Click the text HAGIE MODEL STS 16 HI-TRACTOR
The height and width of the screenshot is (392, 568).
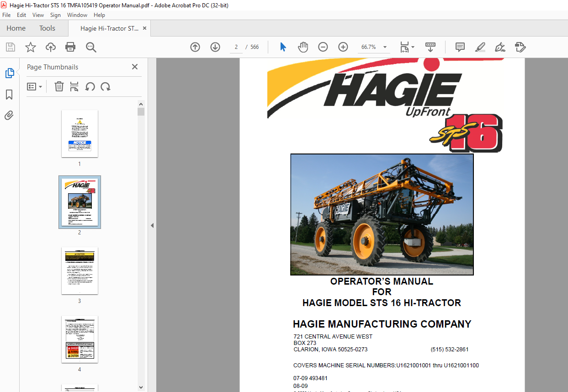(x=382, y=302)
